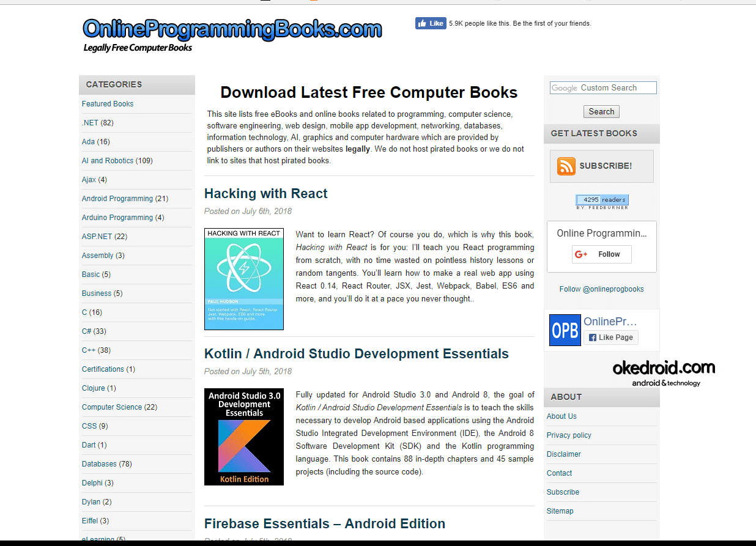Open the Assembly category

(98, 256)
